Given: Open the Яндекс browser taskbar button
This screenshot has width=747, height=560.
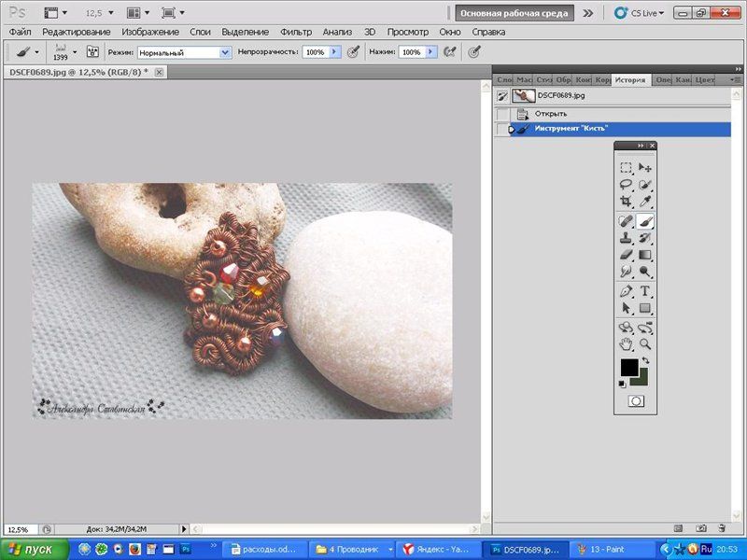Looking at the screenshot, I should click(439, 550).
